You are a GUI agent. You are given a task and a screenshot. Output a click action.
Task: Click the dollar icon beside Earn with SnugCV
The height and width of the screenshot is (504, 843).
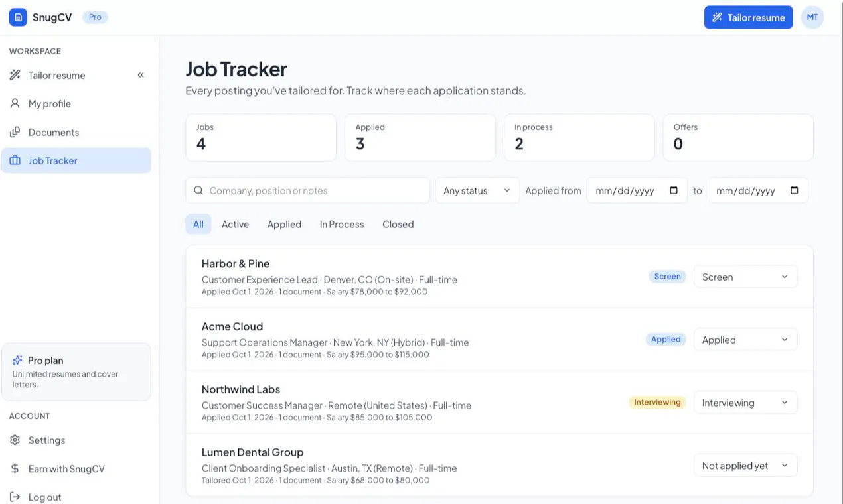click(15, 468)
